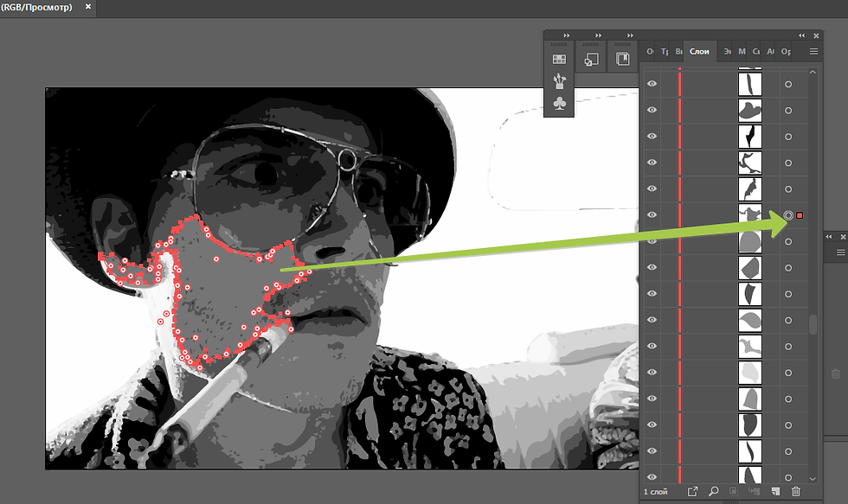Select the leaf-shaped object thumbnail
848x504 pixels.
pos(750,321)
